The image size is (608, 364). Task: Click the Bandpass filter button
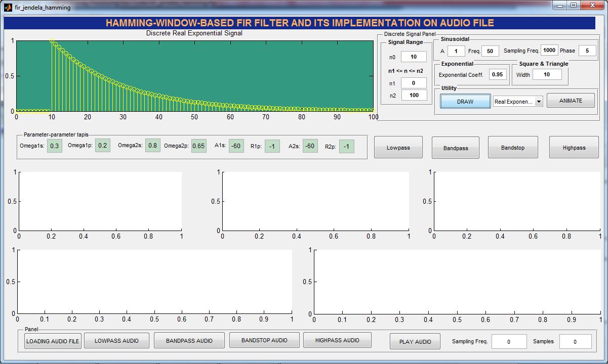[x=455, y=147]
